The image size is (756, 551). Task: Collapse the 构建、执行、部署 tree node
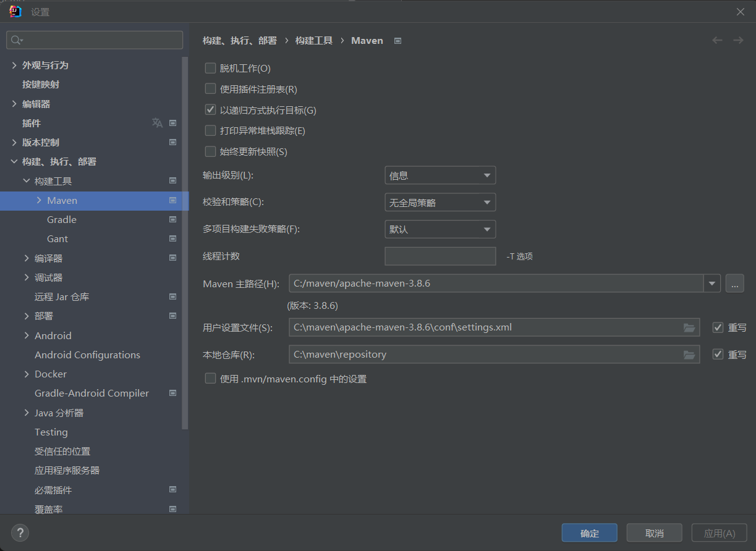[x=14, y=162]
